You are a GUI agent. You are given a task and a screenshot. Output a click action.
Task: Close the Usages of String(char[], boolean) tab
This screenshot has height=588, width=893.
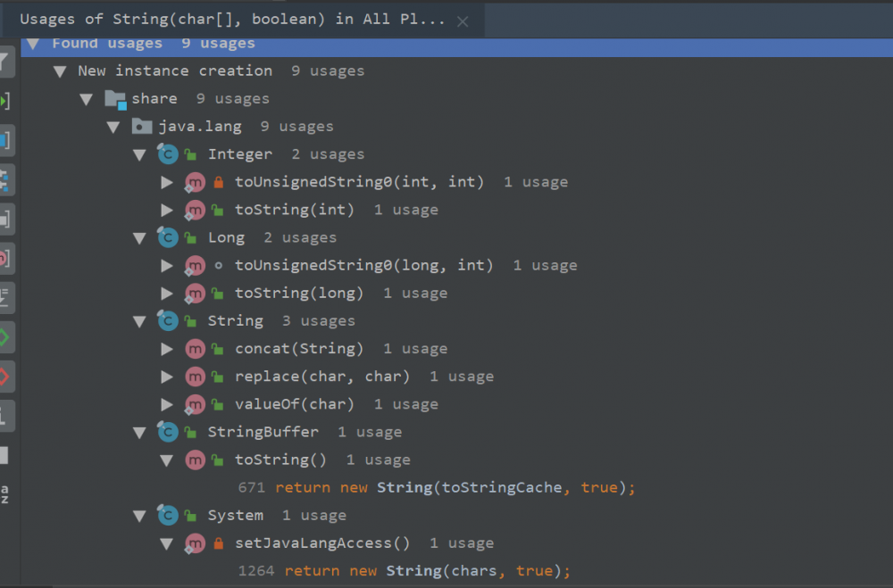tap(463, 21)
